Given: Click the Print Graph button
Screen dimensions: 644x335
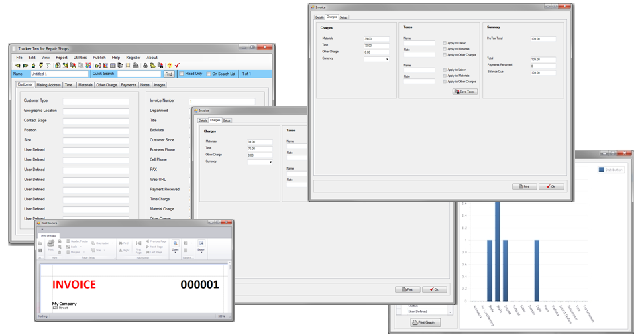Looking at the screenshot, I should pyautogui.click(x=425, y=322).
